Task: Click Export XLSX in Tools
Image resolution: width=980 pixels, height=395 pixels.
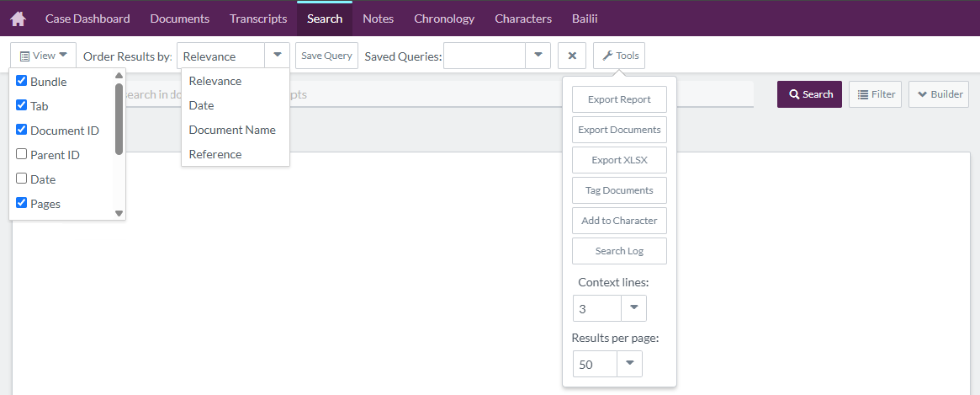Action: click(619, 160)
